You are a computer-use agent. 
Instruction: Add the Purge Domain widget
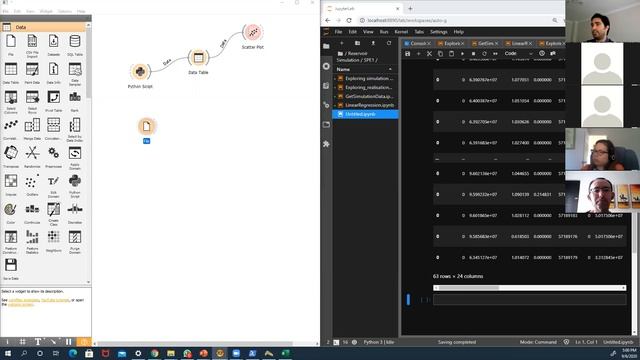pos(75,242)
